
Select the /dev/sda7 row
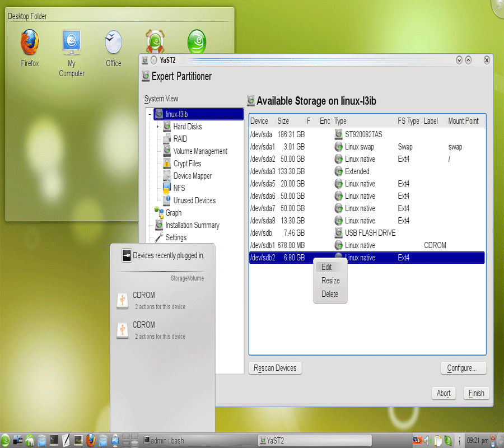point(367,208)
